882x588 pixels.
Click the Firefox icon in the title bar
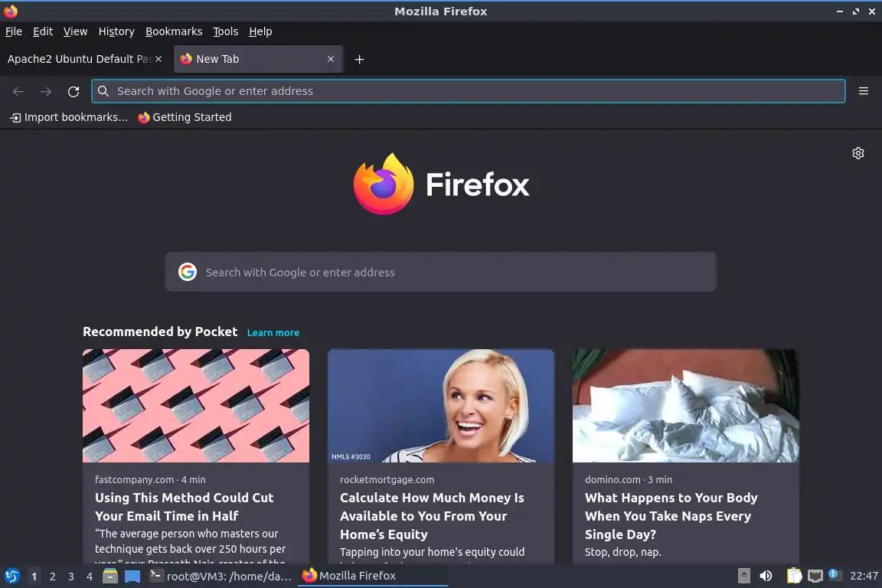click(11, 11)
